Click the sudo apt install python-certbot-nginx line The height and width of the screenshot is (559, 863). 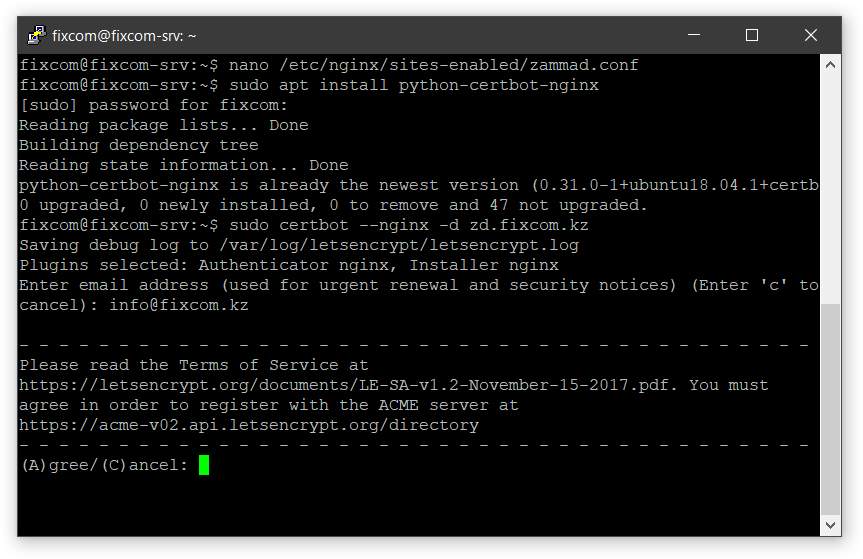tap(309, 85)
